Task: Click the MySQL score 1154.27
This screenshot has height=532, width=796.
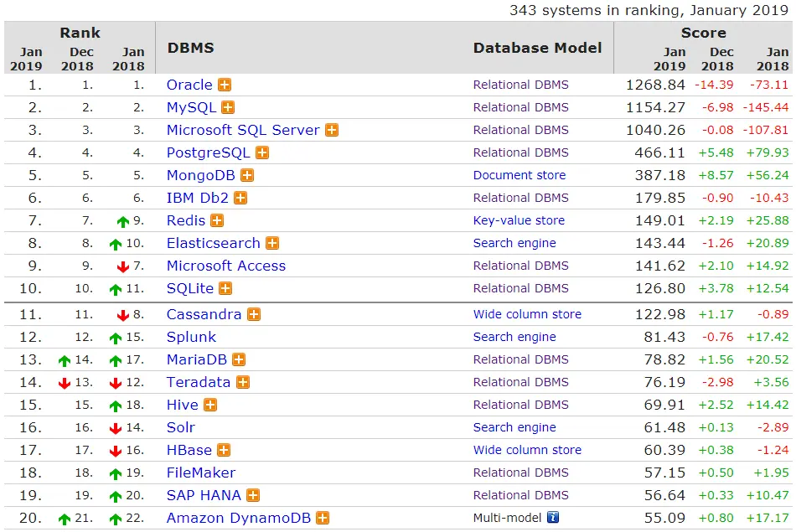Action: point(655,107)
